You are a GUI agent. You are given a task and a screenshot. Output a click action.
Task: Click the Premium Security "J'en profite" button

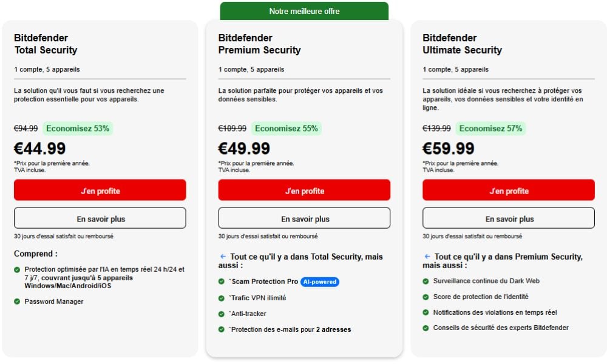(304, 190)
